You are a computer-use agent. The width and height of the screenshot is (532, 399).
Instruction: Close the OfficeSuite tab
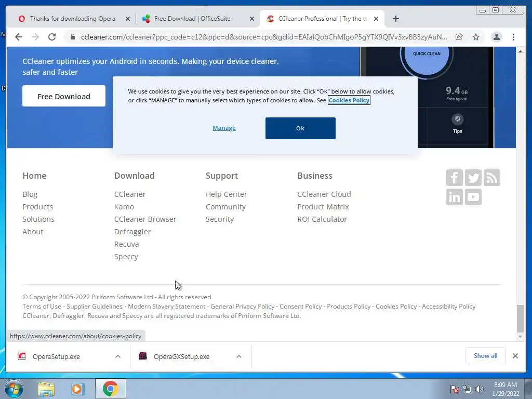[252, 19]
